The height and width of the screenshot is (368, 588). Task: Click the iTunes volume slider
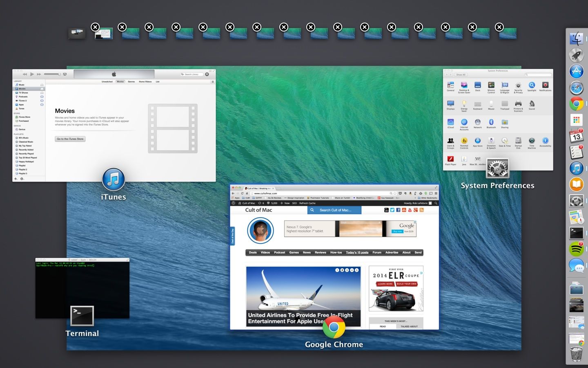[52, 74]
